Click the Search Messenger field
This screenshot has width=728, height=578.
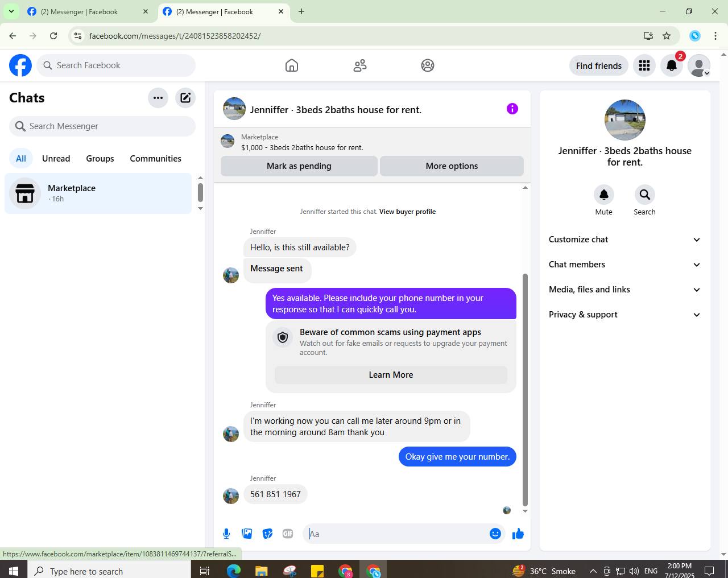point(102,126)
